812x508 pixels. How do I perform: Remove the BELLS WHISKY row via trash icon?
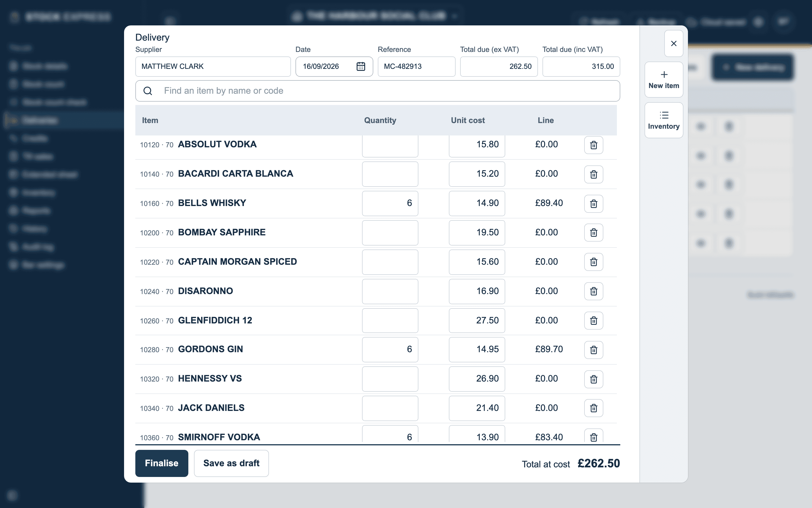click(593, 203)
